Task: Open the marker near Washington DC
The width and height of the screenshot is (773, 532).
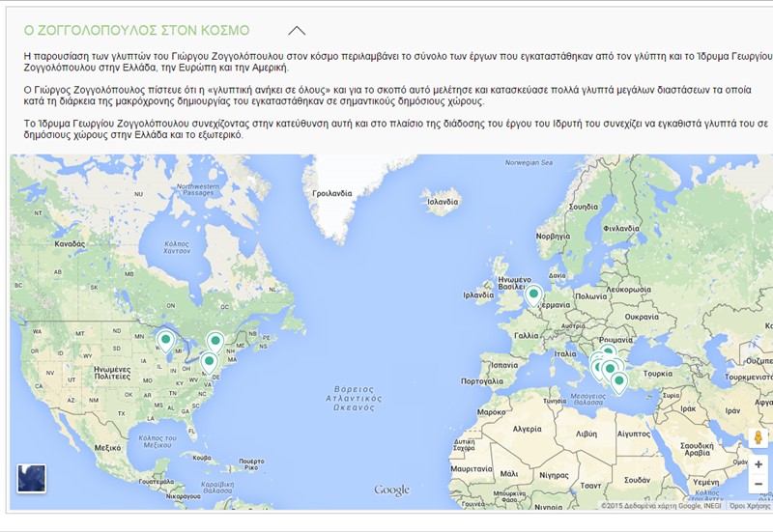Action: click(x=209, y=362)
